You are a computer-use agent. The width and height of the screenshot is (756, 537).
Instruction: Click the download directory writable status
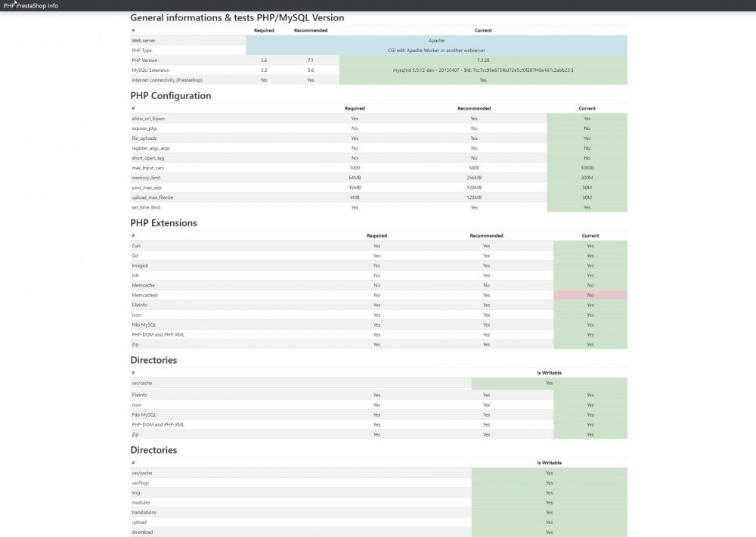549,532
